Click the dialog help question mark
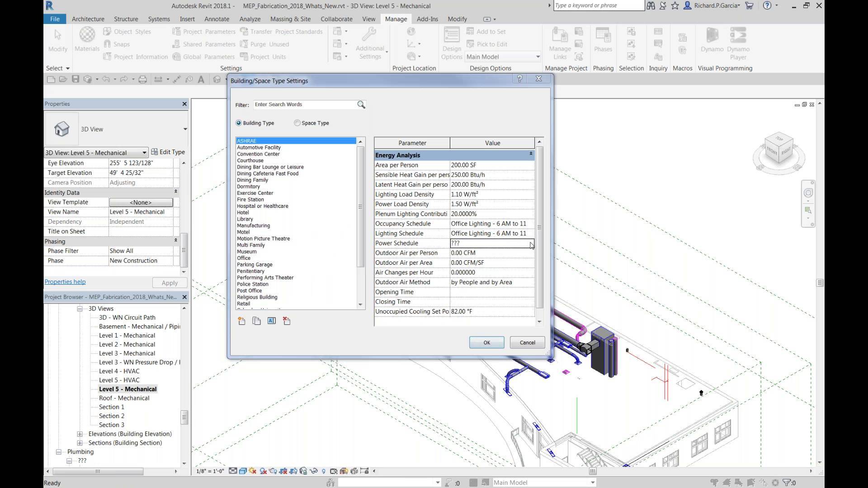This screenshot has width=868, height=488. (x=519, y=79)
